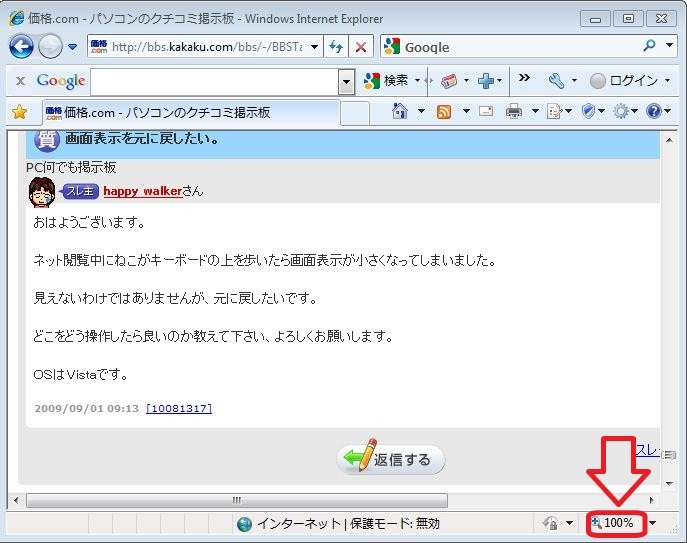Click the Google toolbar search text field
Viewport: 687px width, 543px height.
tap(215, 82)
